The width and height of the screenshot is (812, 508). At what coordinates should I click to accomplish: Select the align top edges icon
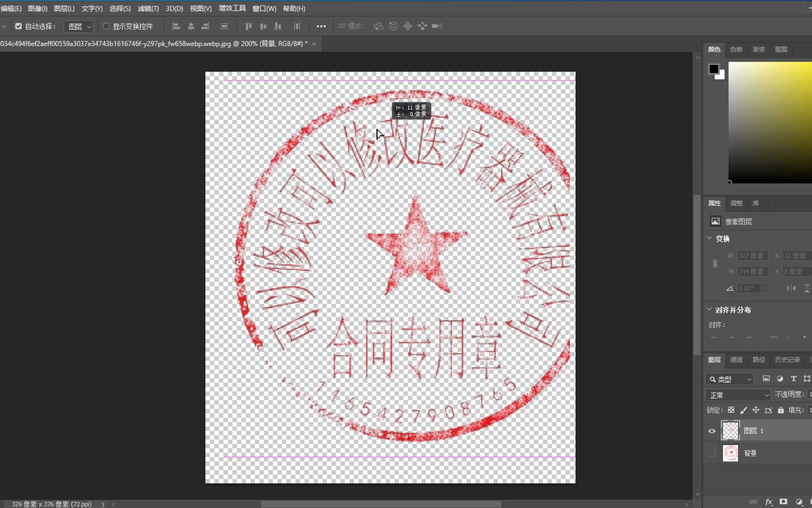249,26
